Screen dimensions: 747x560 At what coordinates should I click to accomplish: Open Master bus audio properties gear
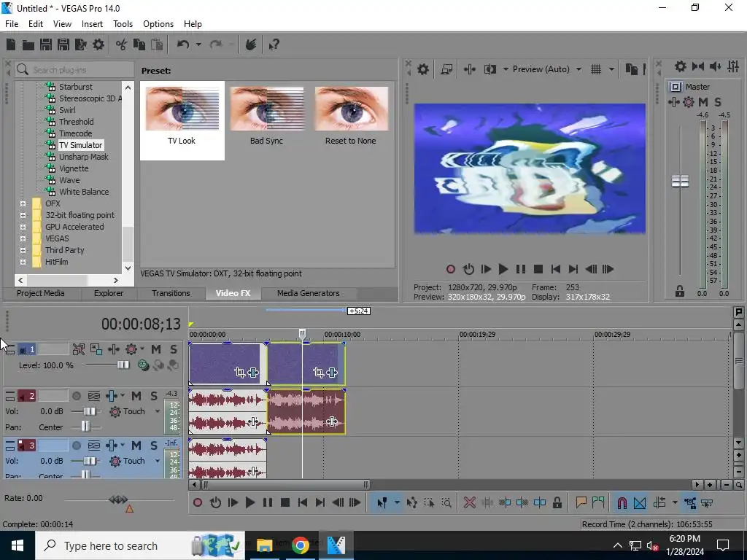click(681, 66)
